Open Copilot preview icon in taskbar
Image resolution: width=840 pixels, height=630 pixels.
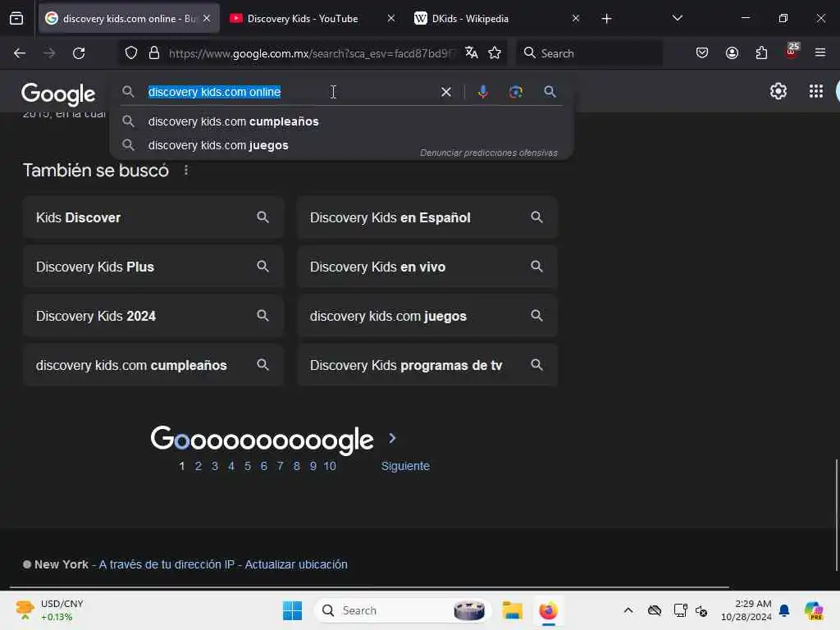point(814,610)
